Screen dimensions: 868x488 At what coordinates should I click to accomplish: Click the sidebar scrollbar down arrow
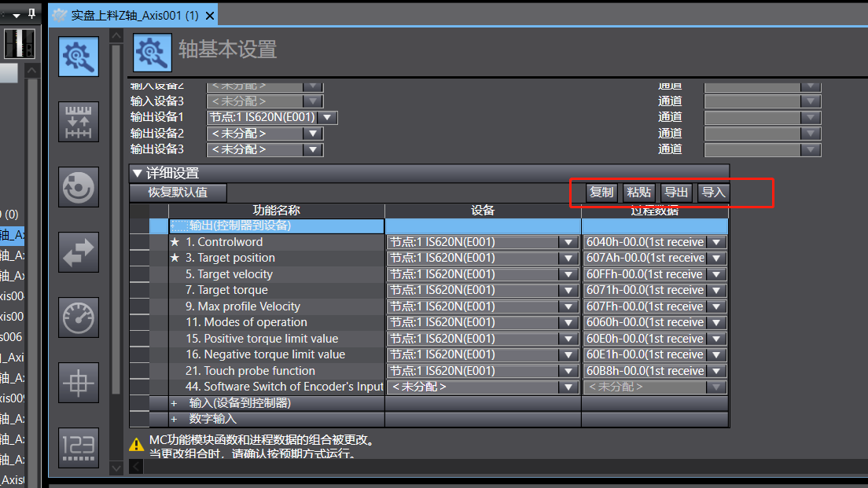[x=116, y=468]
